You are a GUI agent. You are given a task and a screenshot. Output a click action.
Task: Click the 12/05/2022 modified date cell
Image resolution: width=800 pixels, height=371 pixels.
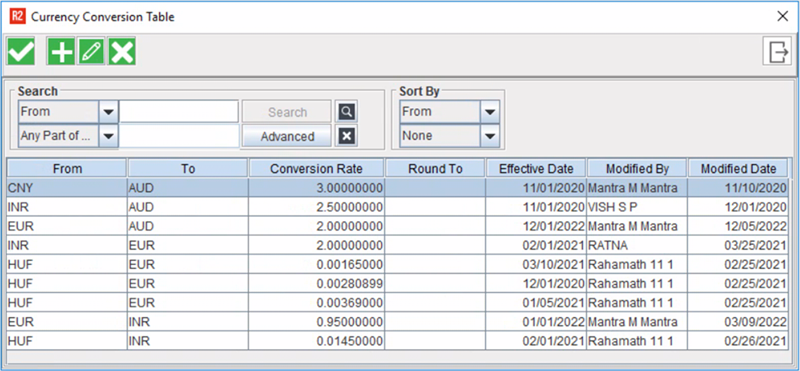(x=738, y=226)
